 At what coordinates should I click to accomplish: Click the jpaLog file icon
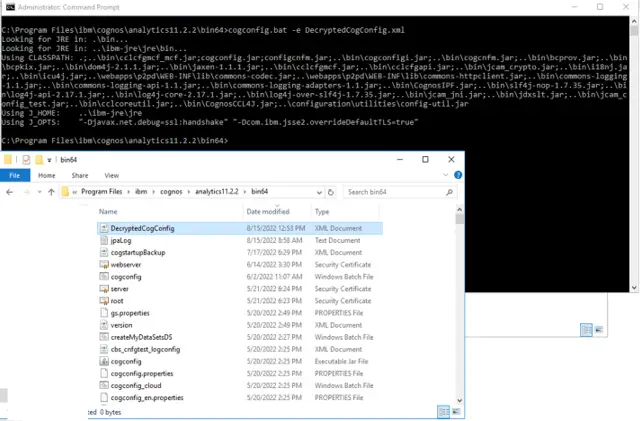104,241
